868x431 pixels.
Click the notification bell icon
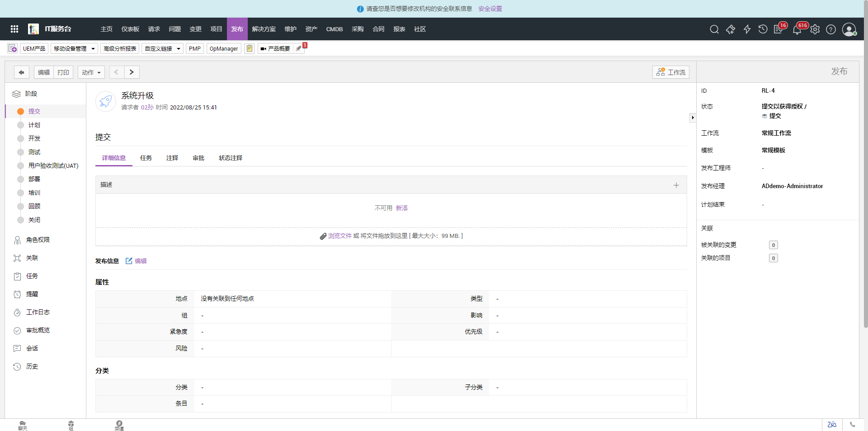tap(797, 30)
